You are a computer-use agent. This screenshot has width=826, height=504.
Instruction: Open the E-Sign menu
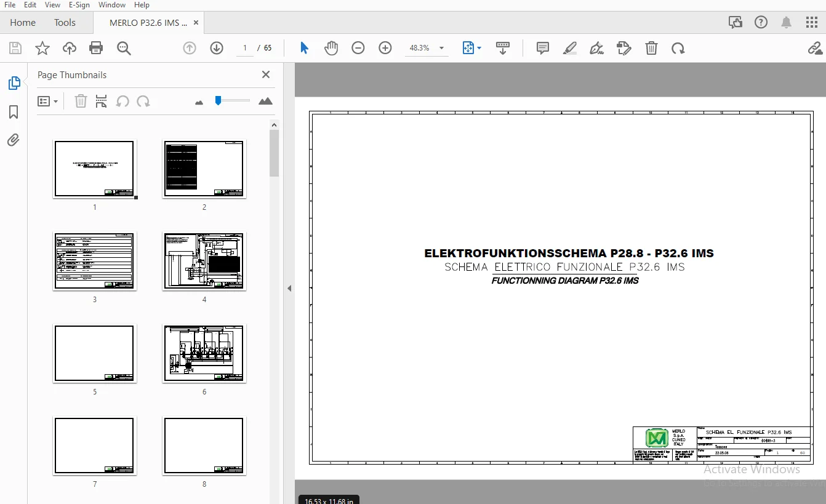pos(79,5)
